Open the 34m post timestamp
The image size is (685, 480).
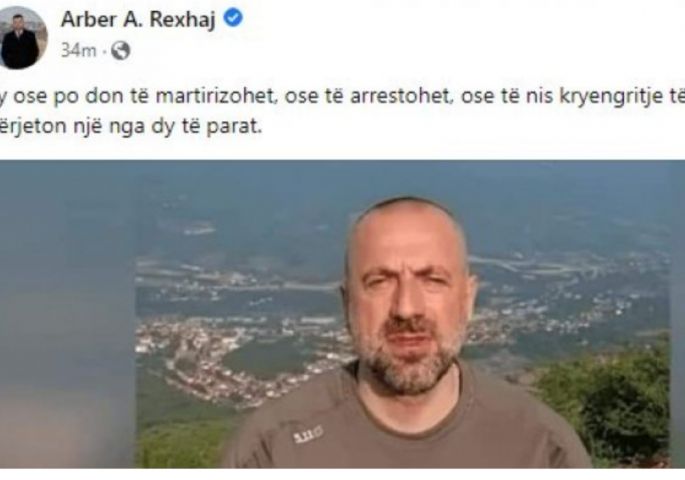[78, 51]
